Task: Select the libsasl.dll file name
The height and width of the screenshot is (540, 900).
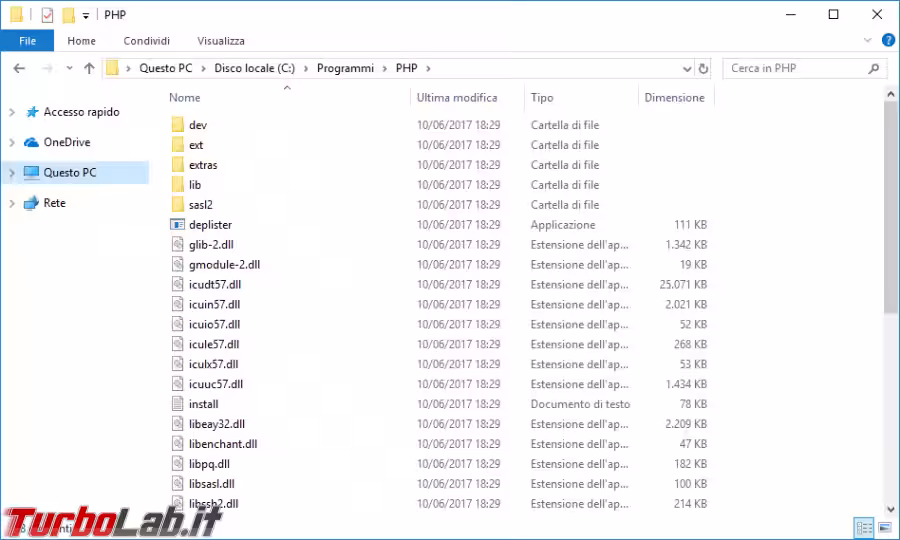Action: pos(212,484)
